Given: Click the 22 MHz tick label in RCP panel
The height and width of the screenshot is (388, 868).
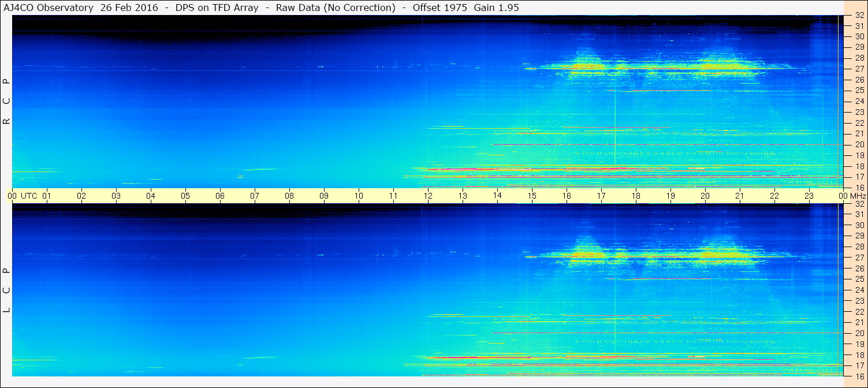Looking at the screenshot, I should click(x=859, y=123).
